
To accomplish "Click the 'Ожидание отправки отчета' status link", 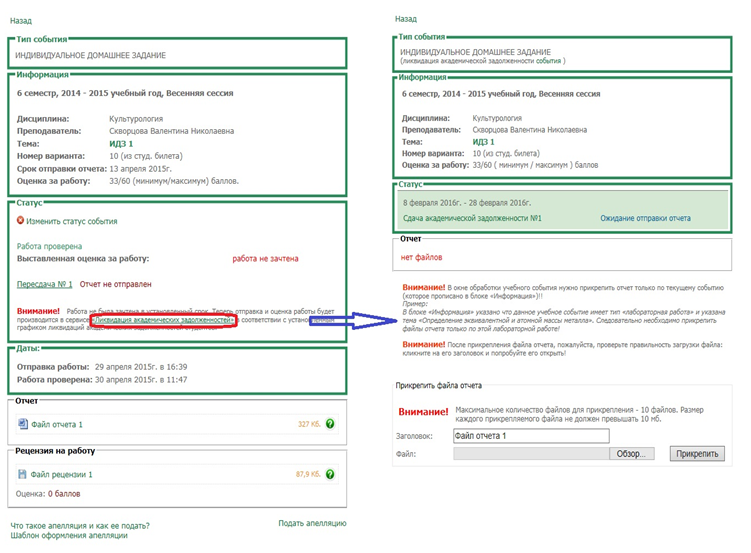I will pyautogui.click(x=645, y=218).
